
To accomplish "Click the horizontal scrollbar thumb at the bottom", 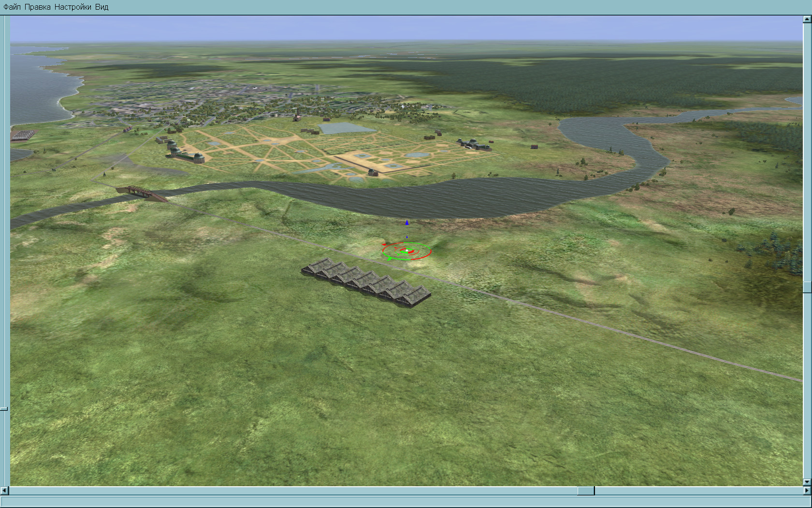I will coord(586,491).
